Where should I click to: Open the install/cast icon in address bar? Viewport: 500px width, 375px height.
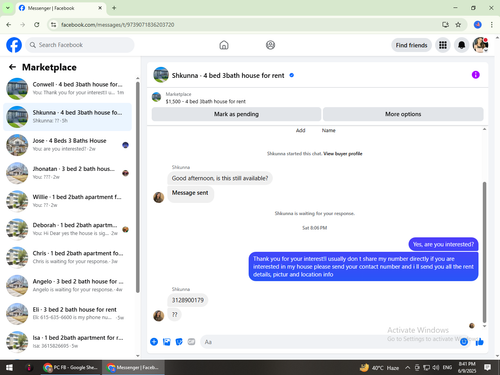click(445, 25)
